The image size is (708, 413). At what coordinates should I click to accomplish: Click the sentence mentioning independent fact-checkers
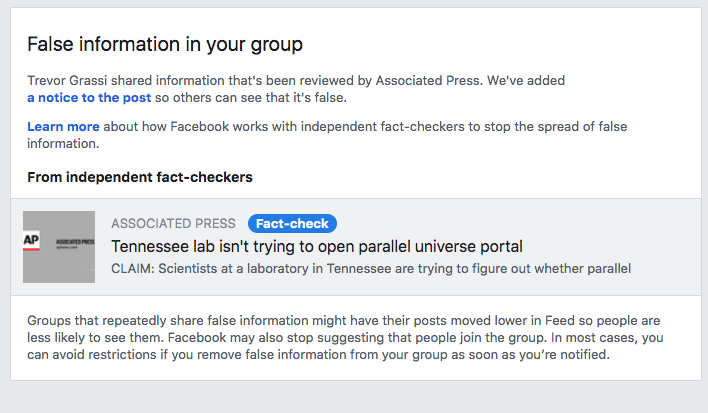coord(327,135)
